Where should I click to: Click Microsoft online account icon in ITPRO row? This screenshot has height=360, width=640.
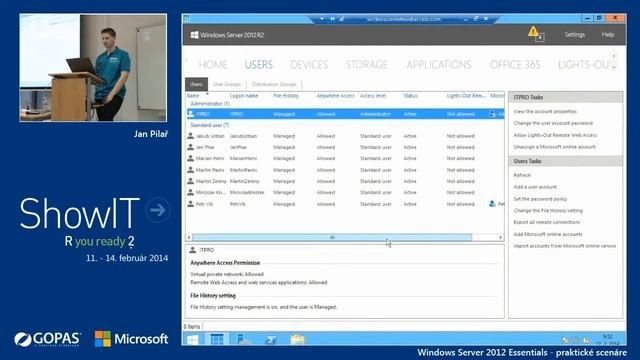tap(492, 114)
